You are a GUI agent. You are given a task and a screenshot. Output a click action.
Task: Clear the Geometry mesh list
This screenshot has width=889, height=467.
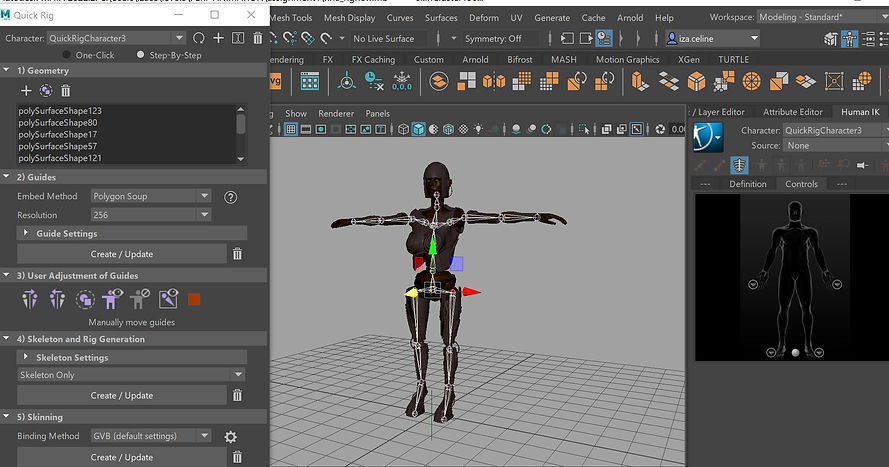(66, 91)
